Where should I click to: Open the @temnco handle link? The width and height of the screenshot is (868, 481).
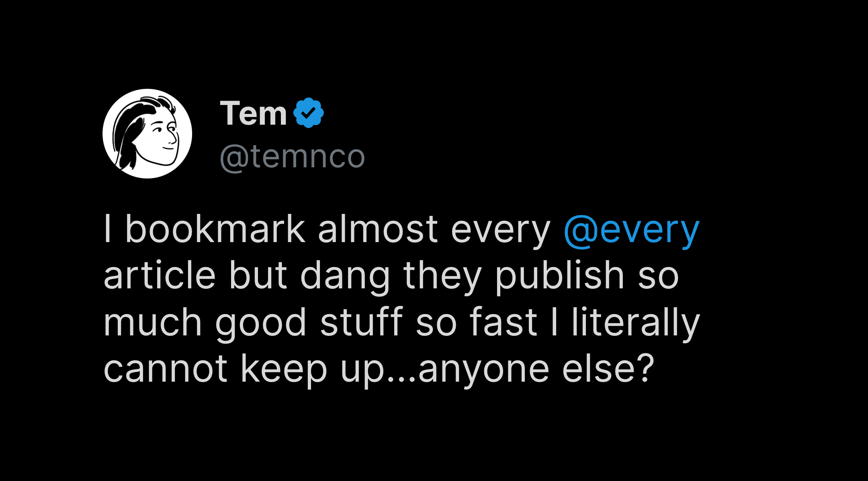292,156
